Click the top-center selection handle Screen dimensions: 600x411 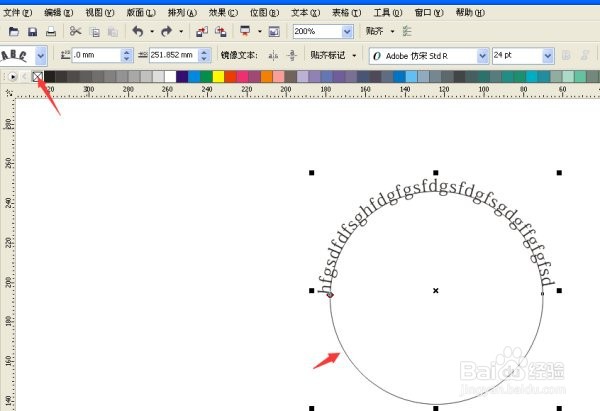point(435,173)
